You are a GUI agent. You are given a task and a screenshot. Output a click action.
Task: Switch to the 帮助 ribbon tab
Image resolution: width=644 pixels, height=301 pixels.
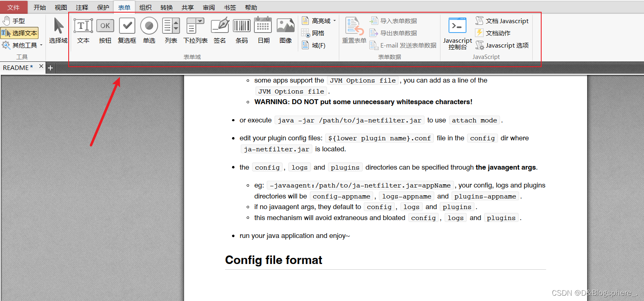coord(251,7)
